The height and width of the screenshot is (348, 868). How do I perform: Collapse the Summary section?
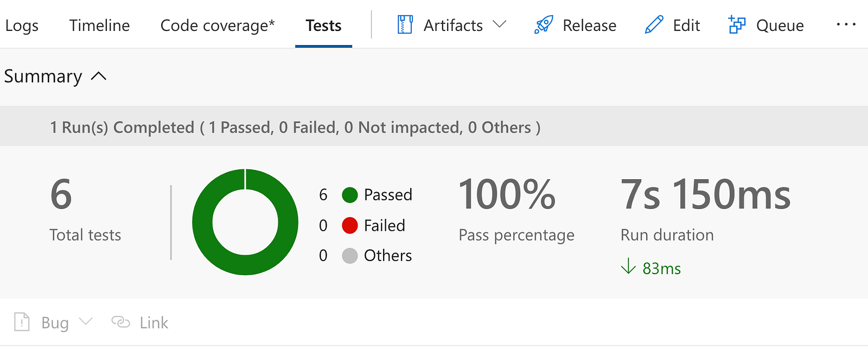(x=99, y=77)
